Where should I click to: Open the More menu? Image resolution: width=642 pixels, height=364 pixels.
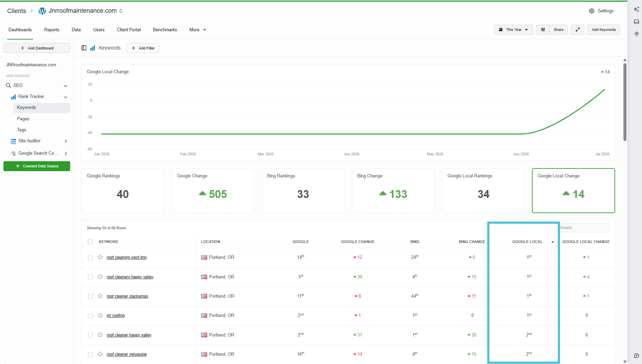click(197, 30)
